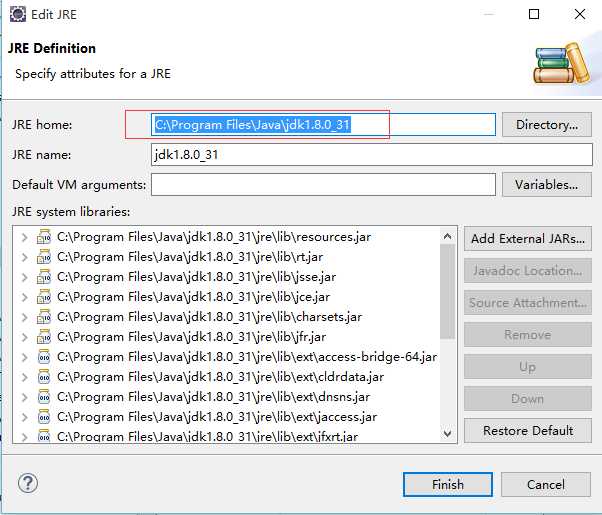Confirm with the Finish button
602x515 pixels.
(448, 484)
